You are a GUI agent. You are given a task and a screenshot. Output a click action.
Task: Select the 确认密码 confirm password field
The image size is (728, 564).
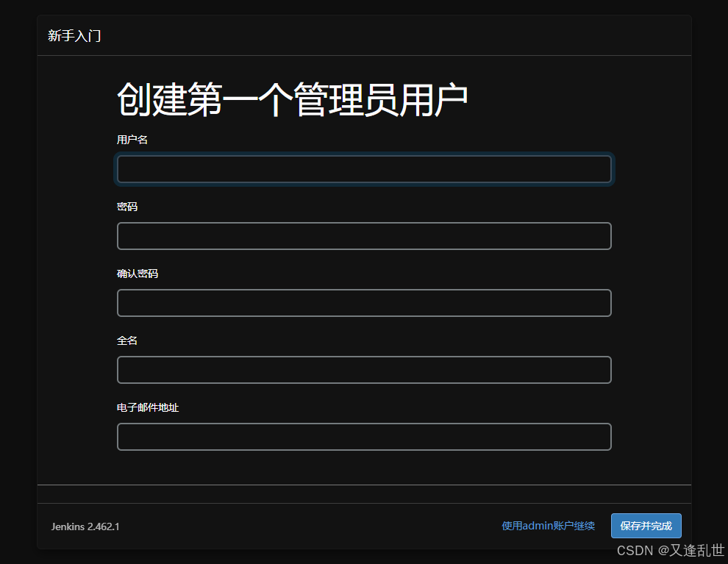pos(364,303)
